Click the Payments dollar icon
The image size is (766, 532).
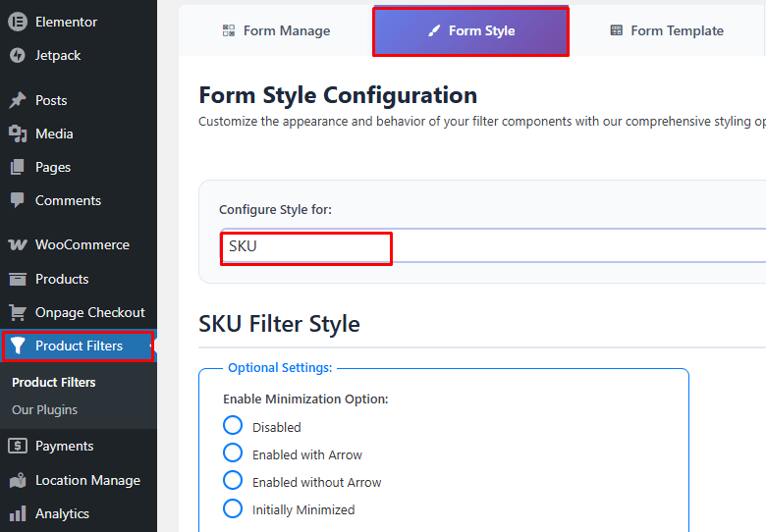tap(18, 446)
